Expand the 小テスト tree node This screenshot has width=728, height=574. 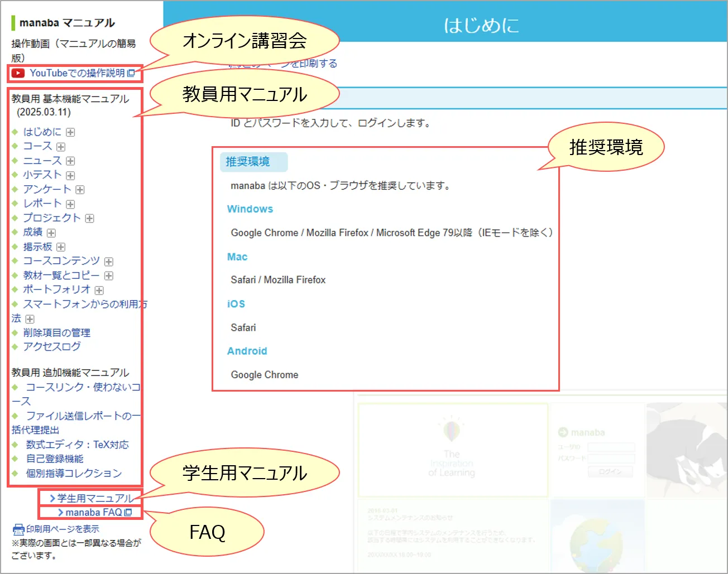[70, 175]
